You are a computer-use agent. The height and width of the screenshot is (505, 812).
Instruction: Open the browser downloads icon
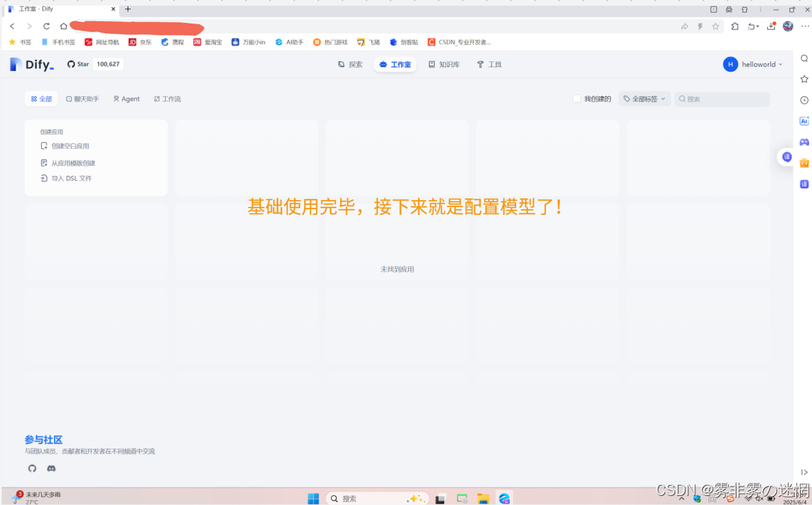(771, 26)
